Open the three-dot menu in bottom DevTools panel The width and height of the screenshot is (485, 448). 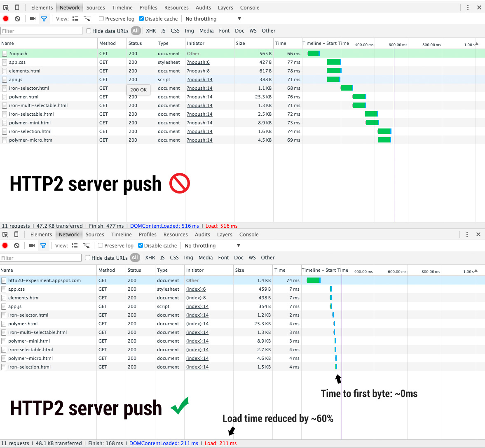coord(467,234)
